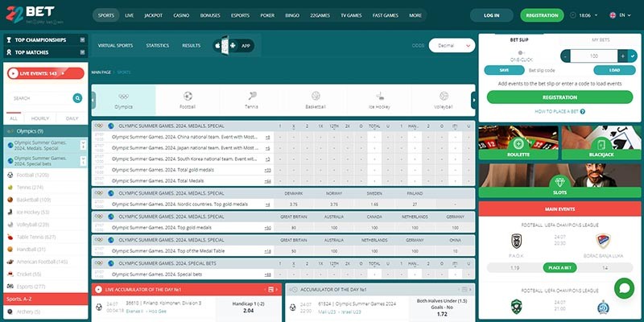The height and width of the screenshot is (322, 644).
Task: Switch to the My Bets tab
Action: (x=601, y=39)
